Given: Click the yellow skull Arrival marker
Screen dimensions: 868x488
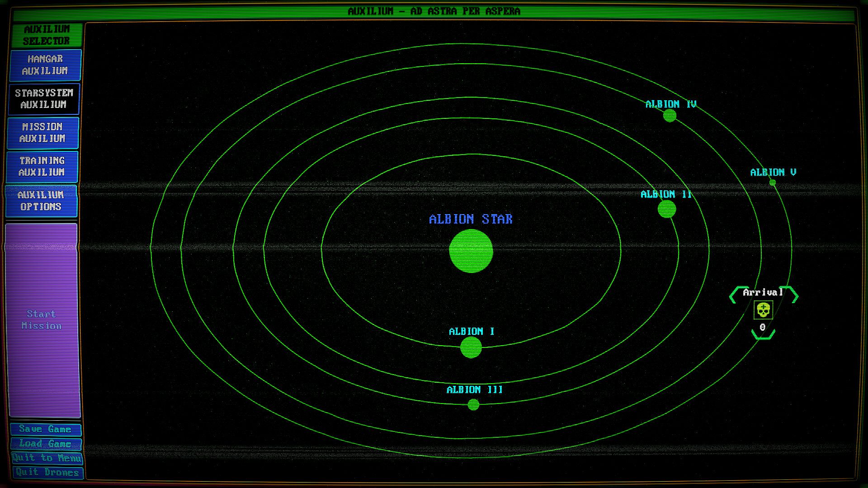Looking at the screenshot, I should pos(763,310).
